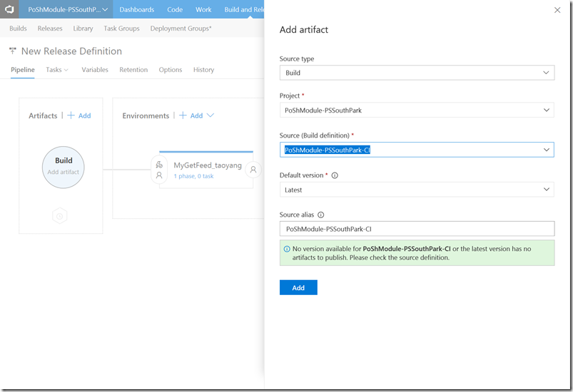Click pre-deployment trigger lightning icon

pyautogui.click(x=159, y=165)
